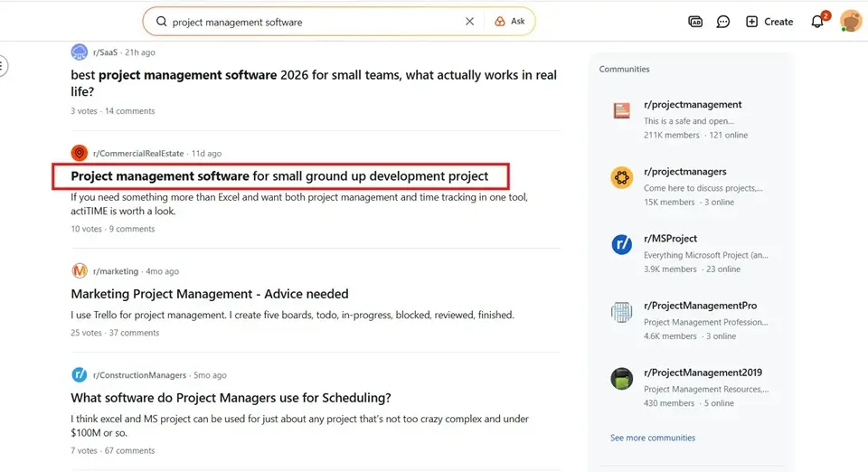Open r/projectmanagers community name

(x=684, y=172)
